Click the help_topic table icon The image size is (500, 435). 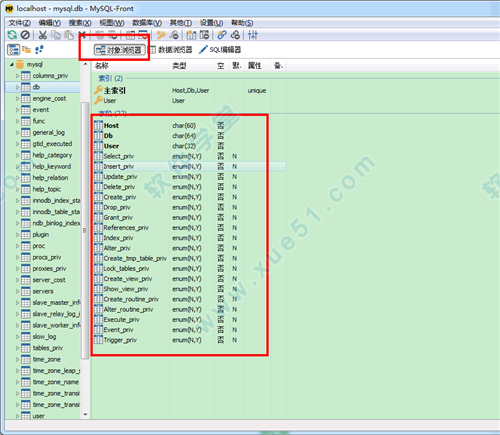point(26,189)
